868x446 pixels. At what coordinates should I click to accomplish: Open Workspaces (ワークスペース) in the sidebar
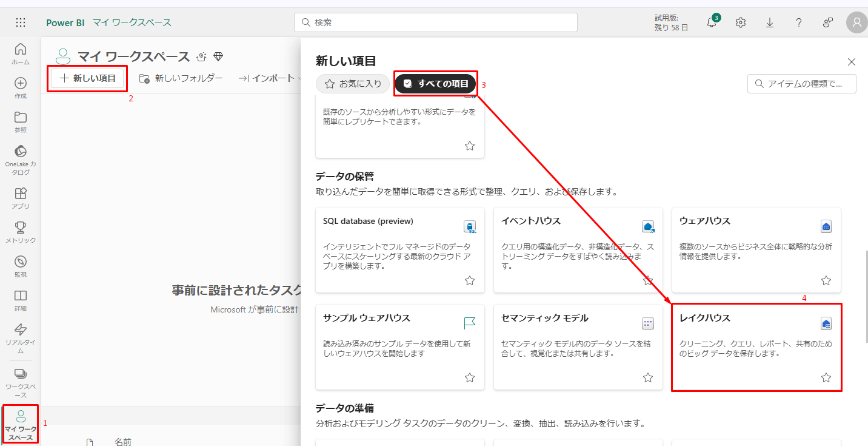tap(21, 383)
